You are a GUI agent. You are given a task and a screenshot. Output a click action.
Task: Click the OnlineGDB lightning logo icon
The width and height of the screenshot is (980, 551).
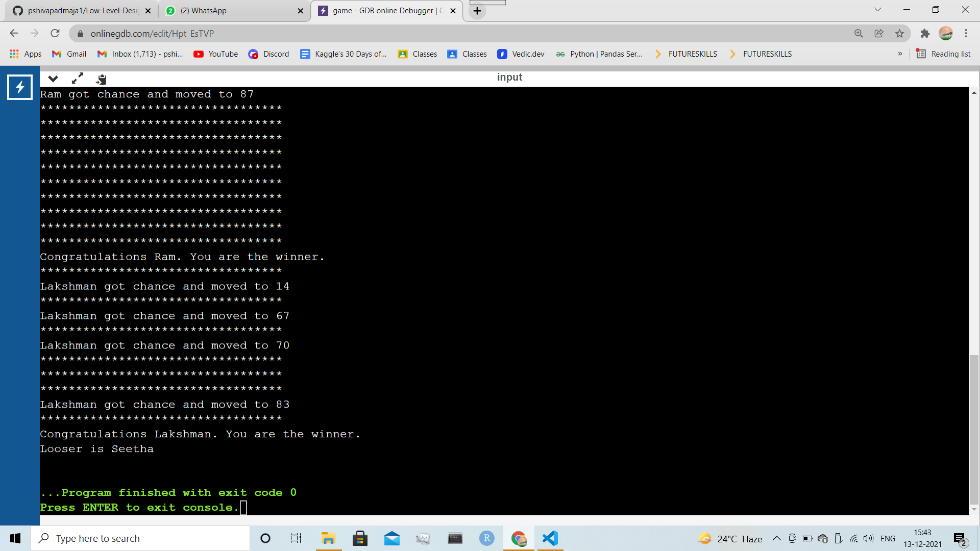(20, 87)
